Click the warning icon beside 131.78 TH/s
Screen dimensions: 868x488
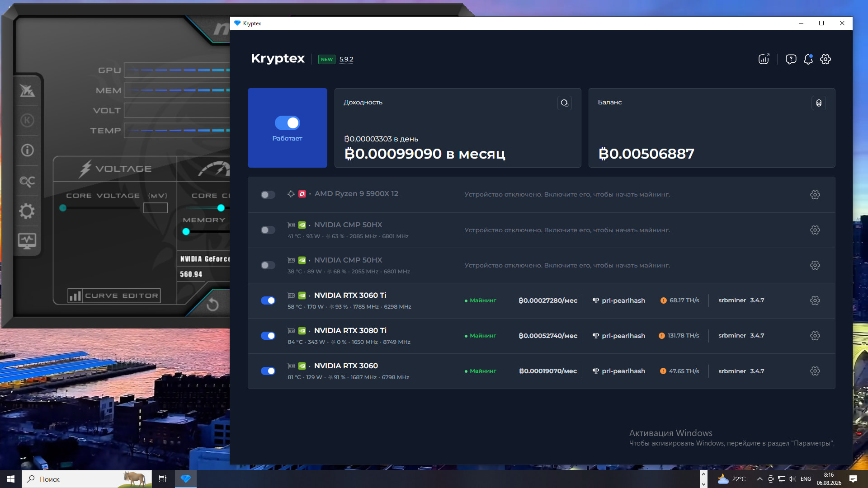pos(662,336)
